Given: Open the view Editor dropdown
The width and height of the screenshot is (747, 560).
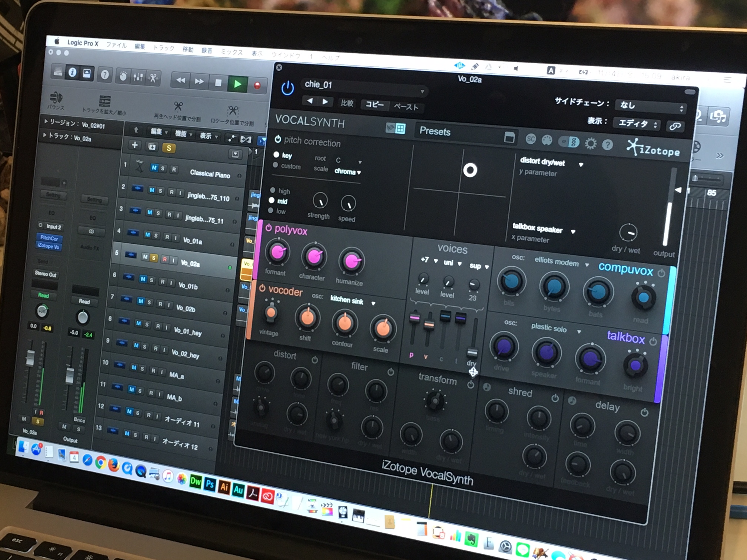Looking at the screenshot, I should [x=637, y=123].
